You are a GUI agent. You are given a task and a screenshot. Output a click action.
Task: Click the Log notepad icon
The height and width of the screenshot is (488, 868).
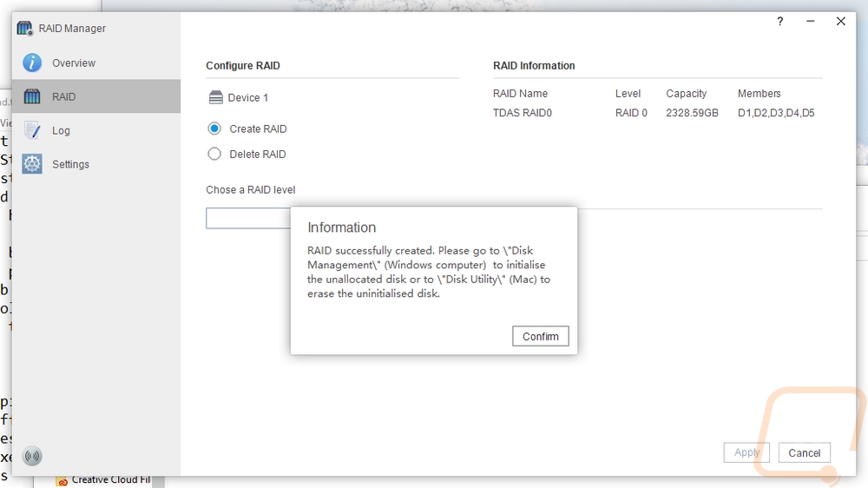coord(32,130)
